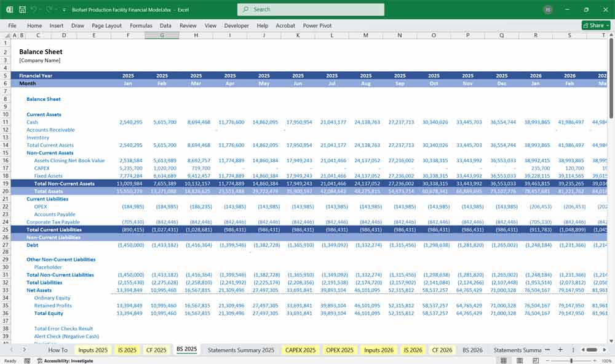Add a new sheet with the plus button
Viewport: 615px width, 364px height.
(x=560, y=349)
